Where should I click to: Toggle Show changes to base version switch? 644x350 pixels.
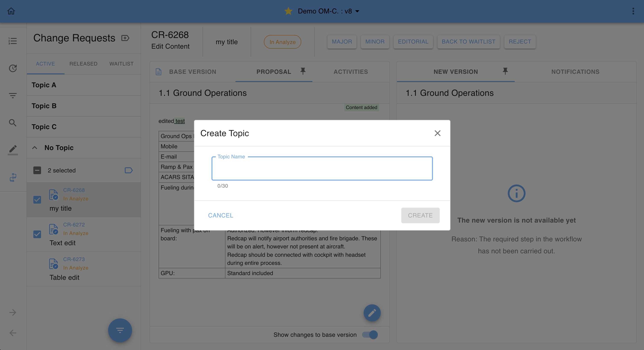point(370,335)
